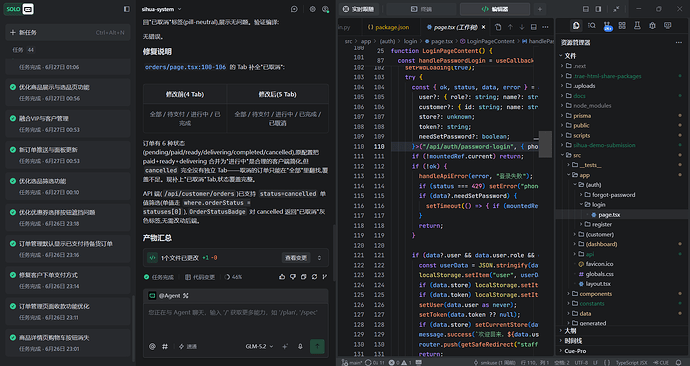Image resolution: width=690 pixels, height=366 pixels.
Task: Go to next change down arrow
Action: click(522, 27)
